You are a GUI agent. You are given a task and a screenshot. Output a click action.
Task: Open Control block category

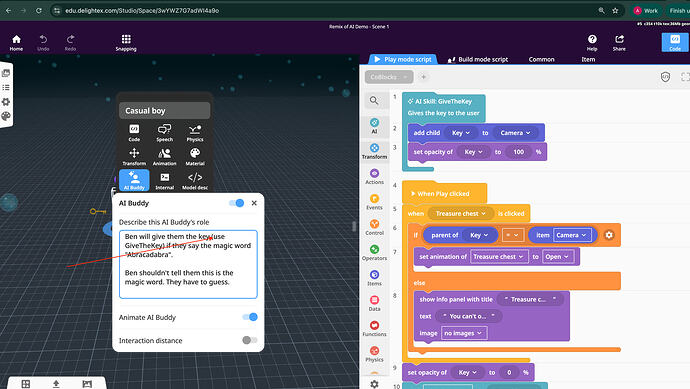(374, 227)
